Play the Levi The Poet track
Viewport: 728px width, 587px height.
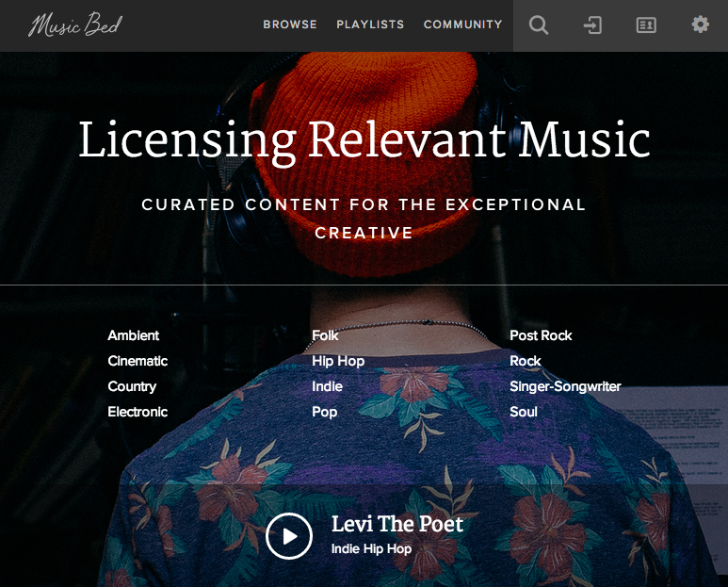coord(289,536)
